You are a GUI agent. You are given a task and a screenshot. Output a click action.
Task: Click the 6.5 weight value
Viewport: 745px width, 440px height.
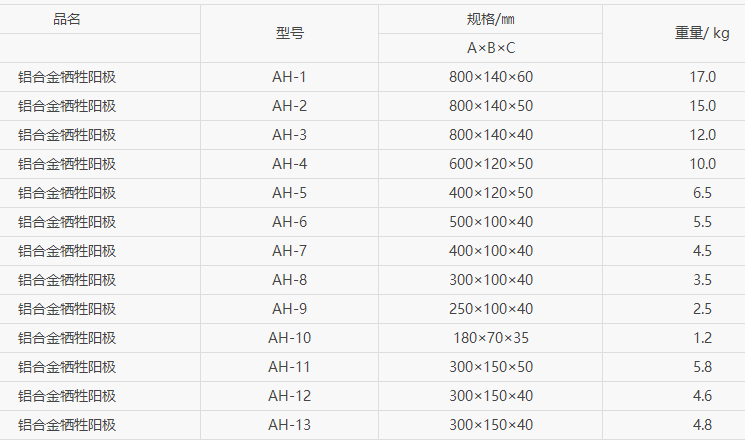tap(703, 193)
